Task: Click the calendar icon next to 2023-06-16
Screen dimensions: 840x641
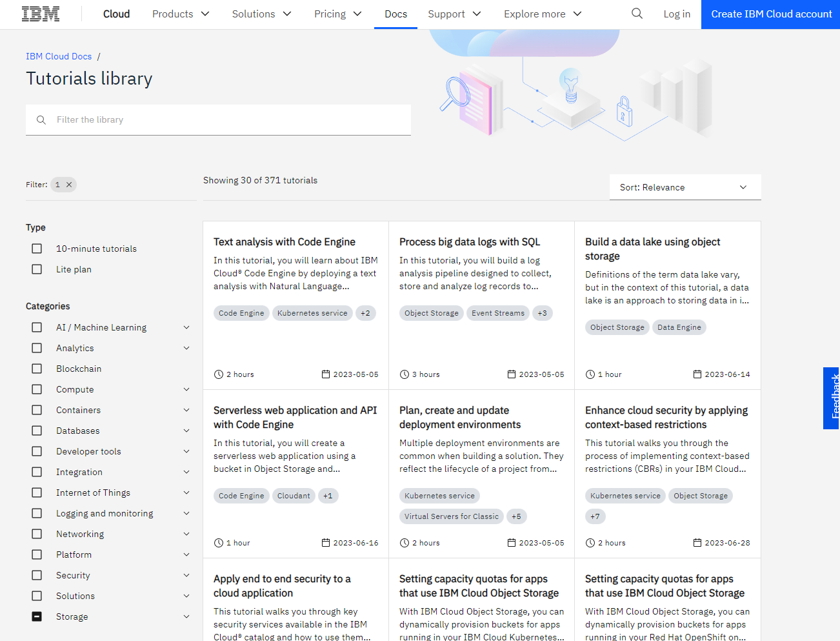Action: click(x=326, y=543)
